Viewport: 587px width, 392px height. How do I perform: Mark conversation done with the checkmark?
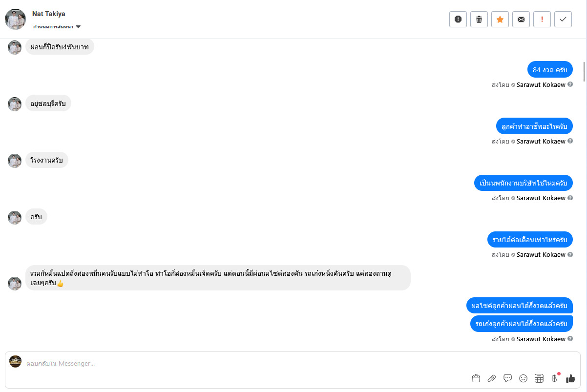click(563, 19)
